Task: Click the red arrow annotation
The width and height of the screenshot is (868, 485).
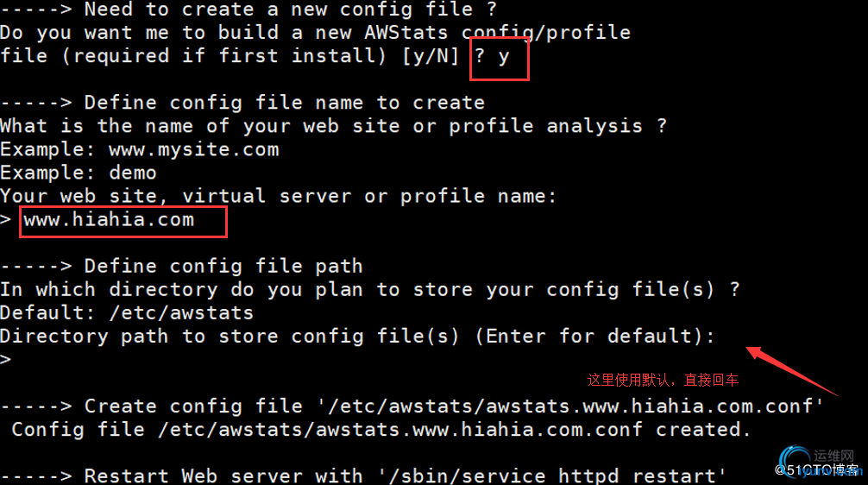Action: 791,371
